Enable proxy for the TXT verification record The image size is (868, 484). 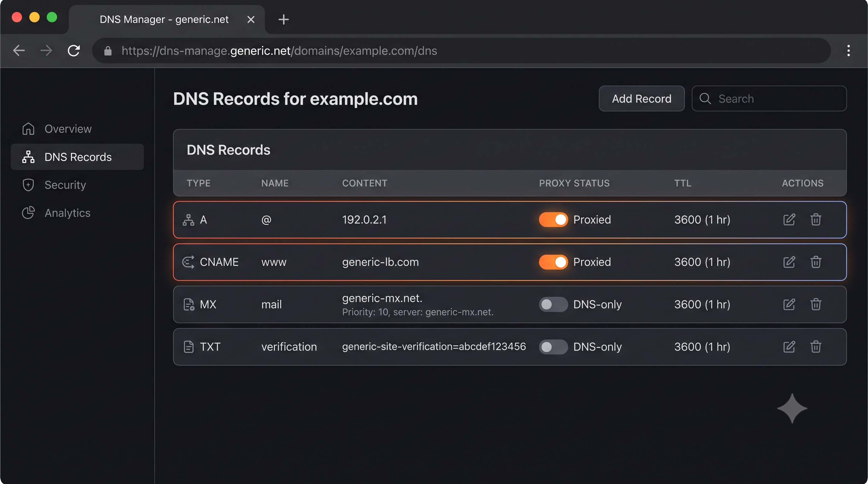pos(553,347)
